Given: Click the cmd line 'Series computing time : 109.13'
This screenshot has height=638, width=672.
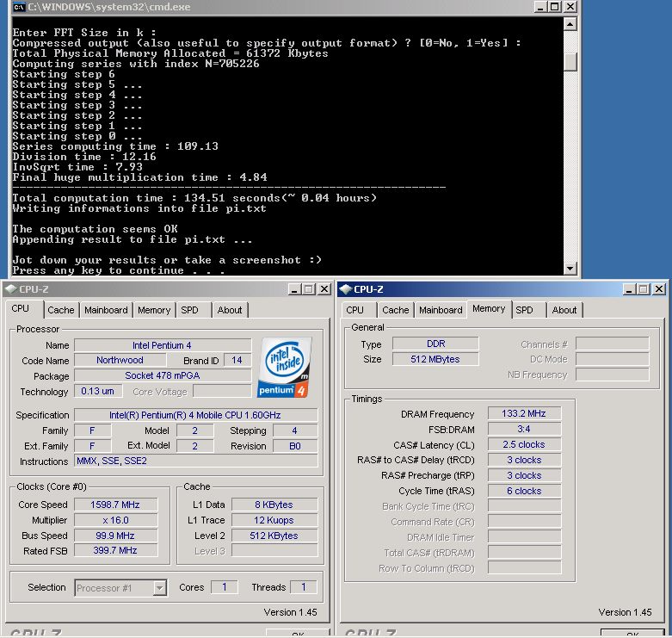Looking at the screenshot, I should (x=115, y=146).
